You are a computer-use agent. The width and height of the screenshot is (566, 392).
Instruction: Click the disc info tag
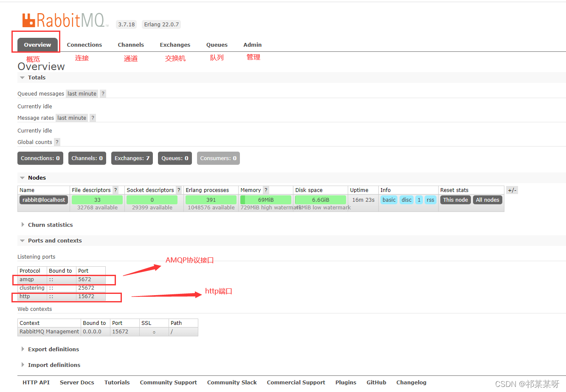click(x=407, y=200)
